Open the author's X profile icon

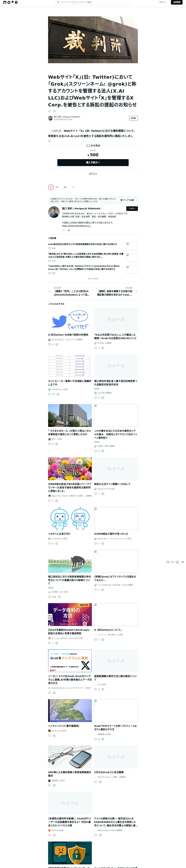[x=63, y=230]
